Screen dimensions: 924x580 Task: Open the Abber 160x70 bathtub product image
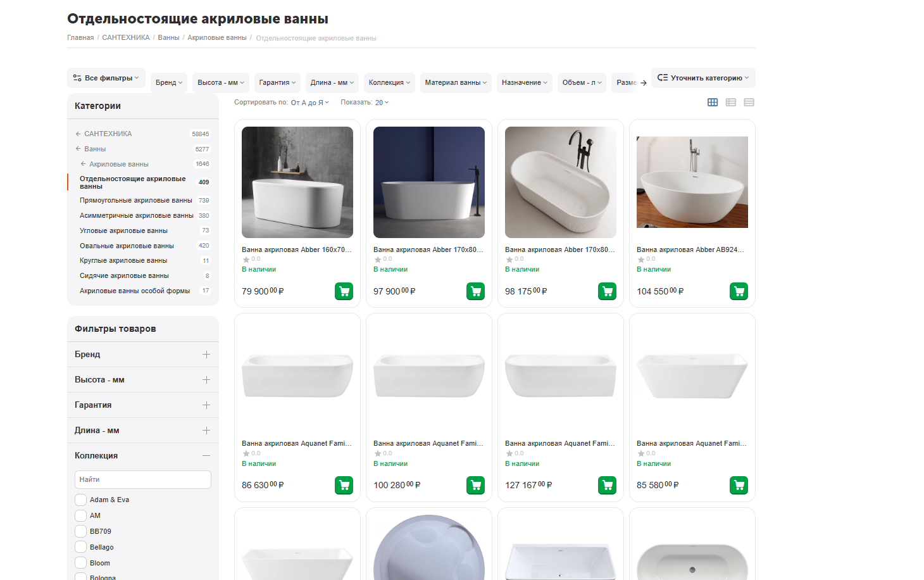[297, 182]
